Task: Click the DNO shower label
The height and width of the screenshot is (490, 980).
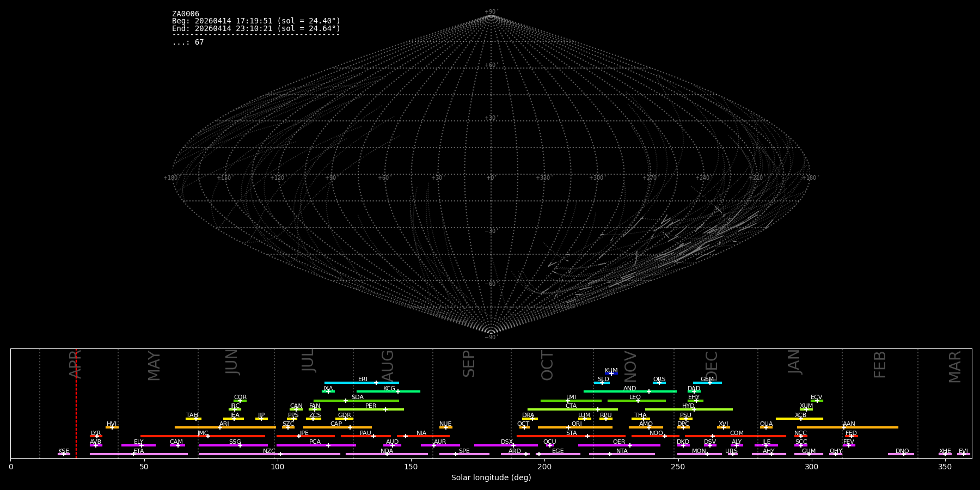Action: pos(903,451)
